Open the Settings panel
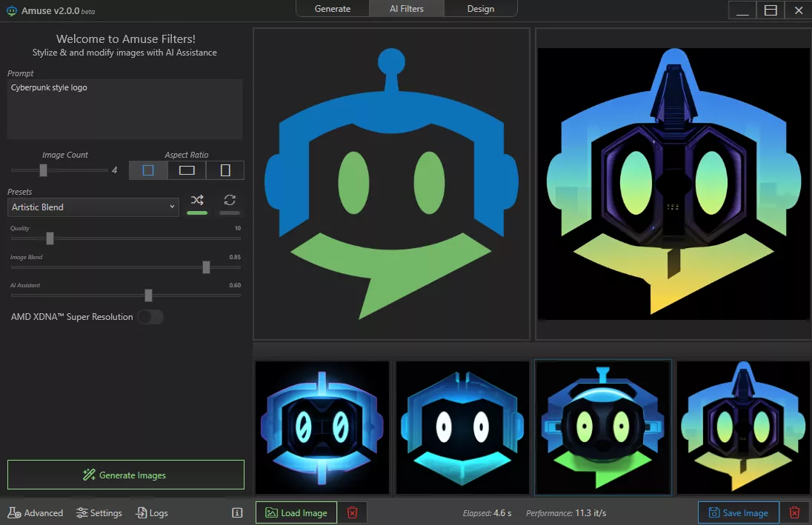Screen dimensions: 812x525 [99, 512]
